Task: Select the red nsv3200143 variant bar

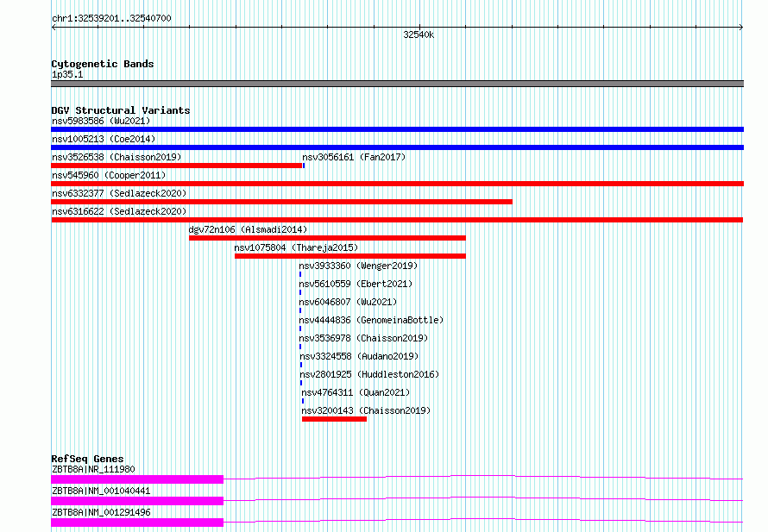Action: click(334, 419)
